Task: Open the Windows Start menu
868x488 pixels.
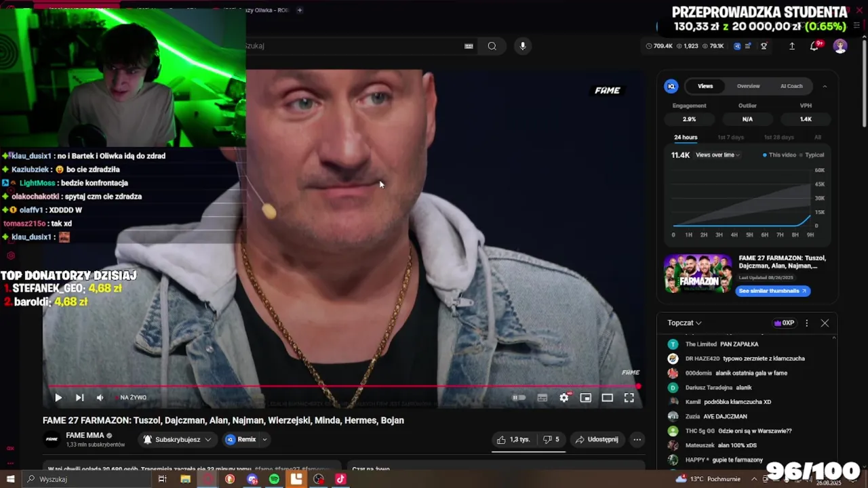Action: coord(10,479)
